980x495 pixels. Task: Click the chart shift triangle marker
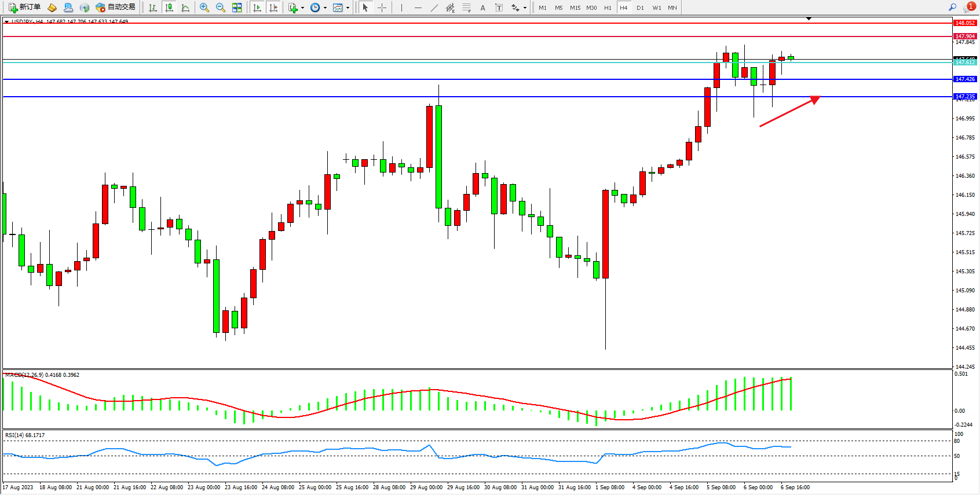[809, 19]
